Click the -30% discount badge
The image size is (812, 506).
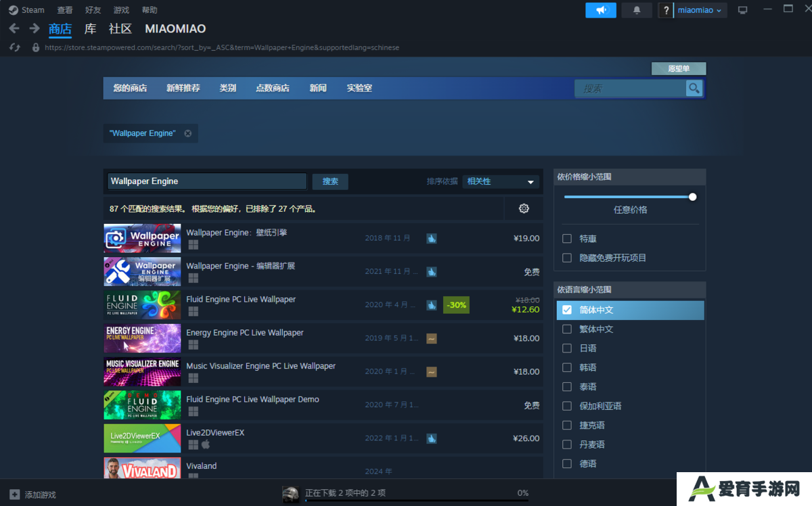pos(457,305)
